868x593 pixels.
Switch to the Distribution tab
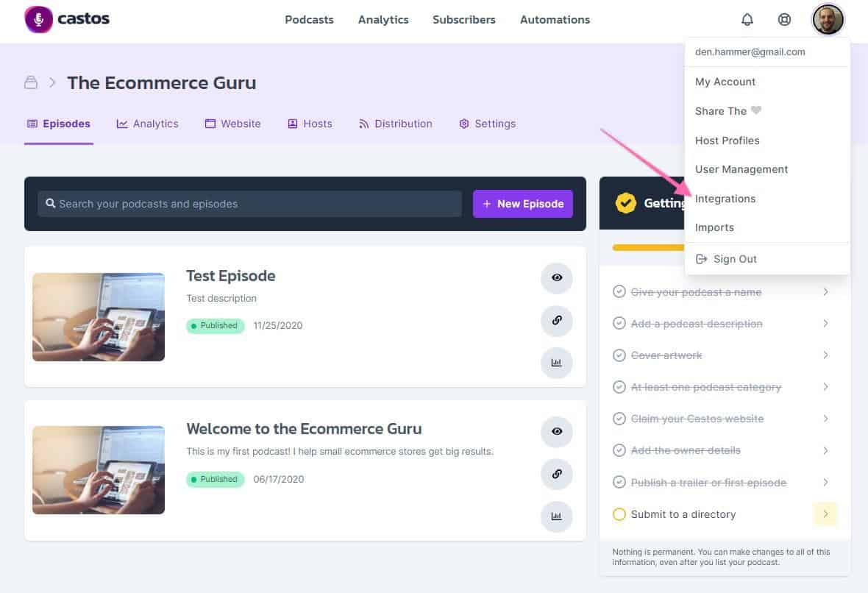(x=395, y=124)
